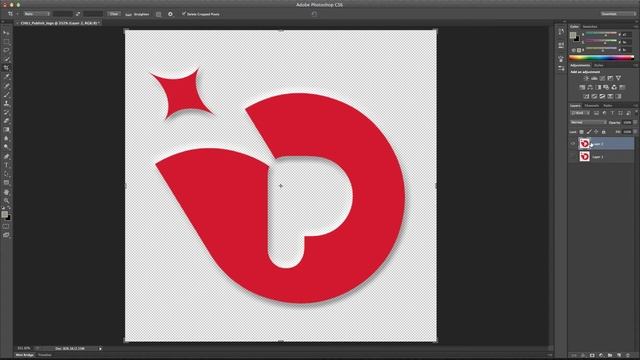Screen dimensions: 640x360
Task: Select the Gradient tool
Action: click(x=6, y=130)
